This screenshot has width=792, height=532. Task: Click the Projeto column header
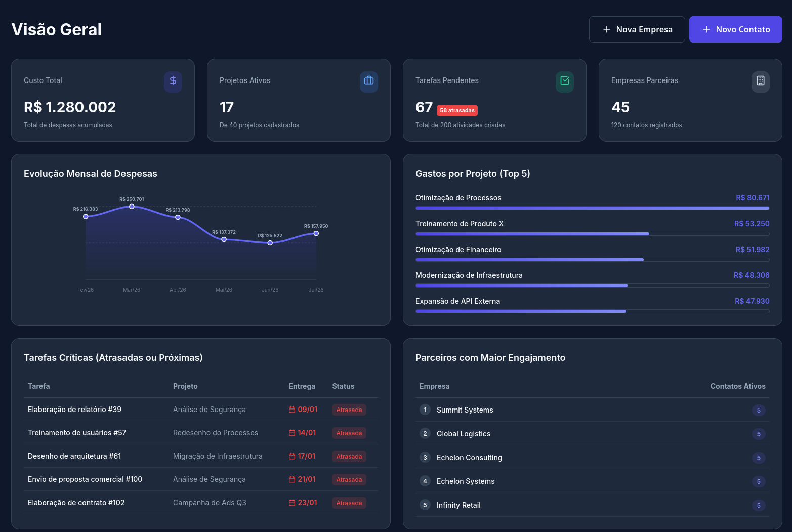[185, 386]
